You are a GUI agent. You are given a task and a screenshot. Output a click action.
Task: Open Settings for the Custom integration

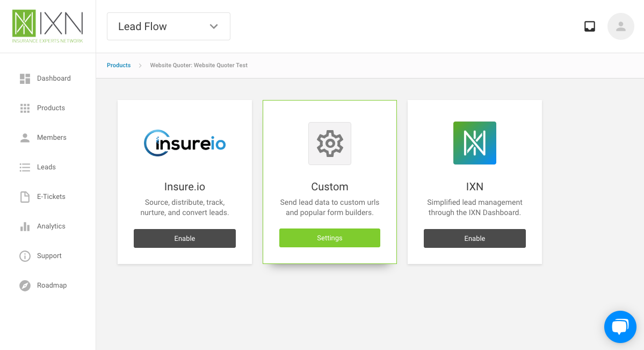pos(330,238)
